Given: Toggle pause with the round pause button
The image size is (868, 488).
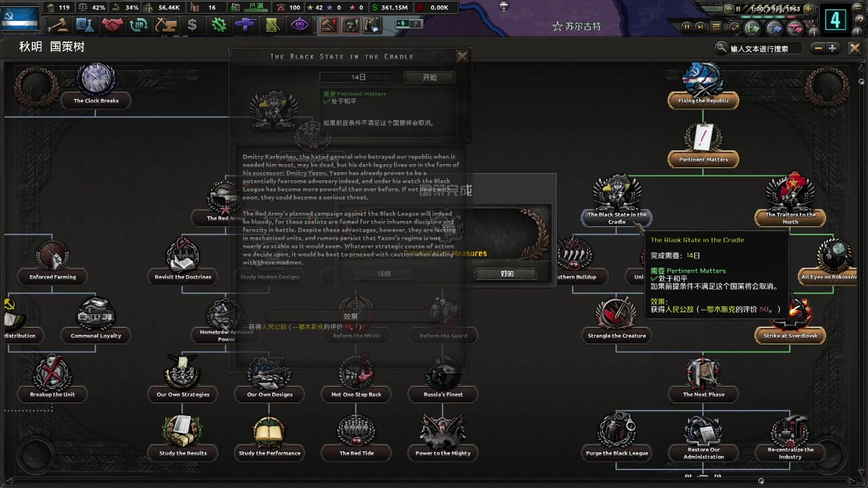Looking at the screenshot, I should coord(686,27).
